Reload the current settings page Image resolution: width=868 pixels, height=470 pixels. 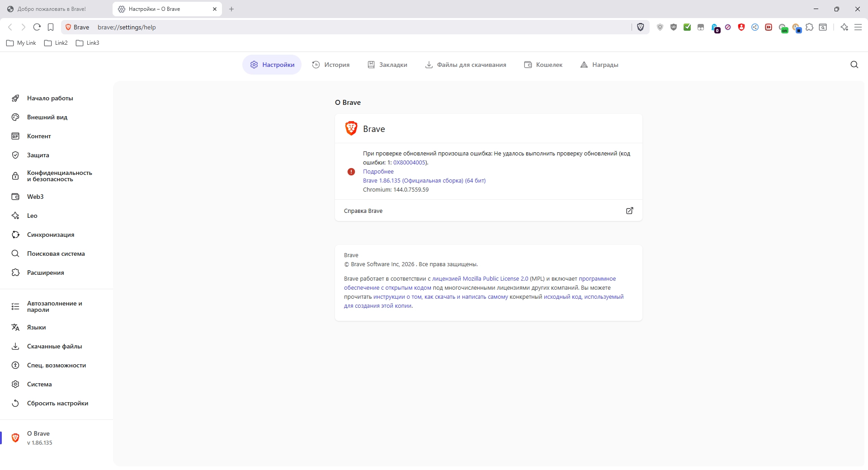point(37,27)
